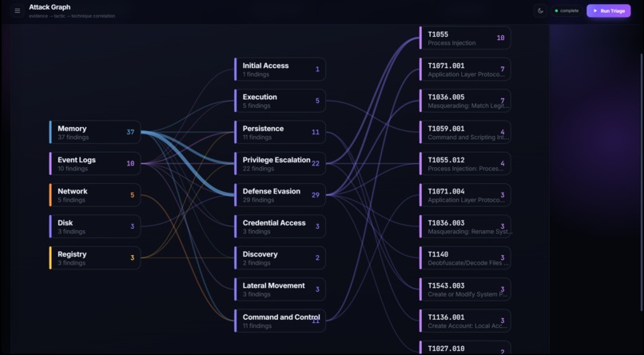This screenshot has height=355, width=644.
Task: Open T1055 Process Injection technique
Action: pos(465,38)
